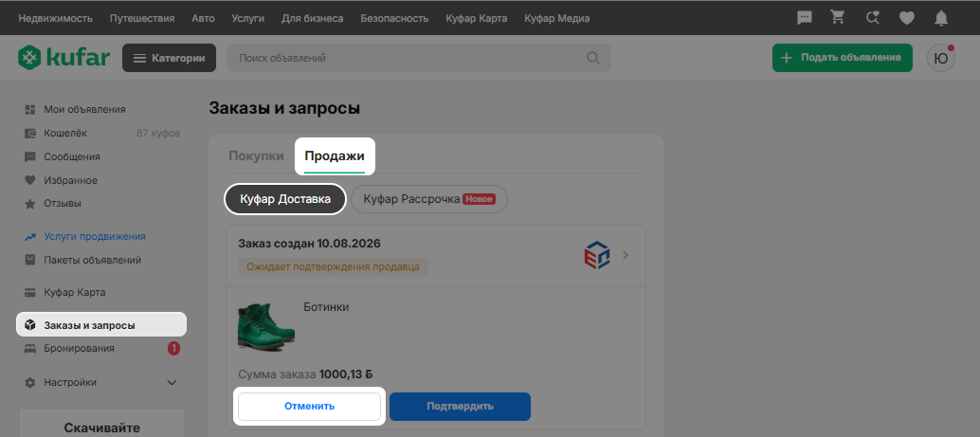Click Избранное heart icon in sidebar
The height and width of the screenshot is (437, 980).
coord(29,180)
